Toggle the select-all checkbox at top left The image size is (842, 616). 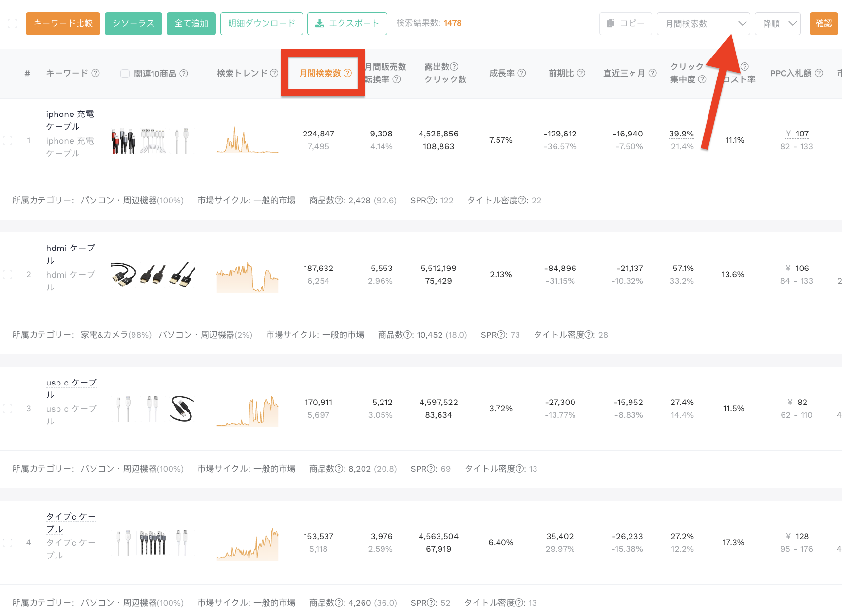tap(13, 23)
